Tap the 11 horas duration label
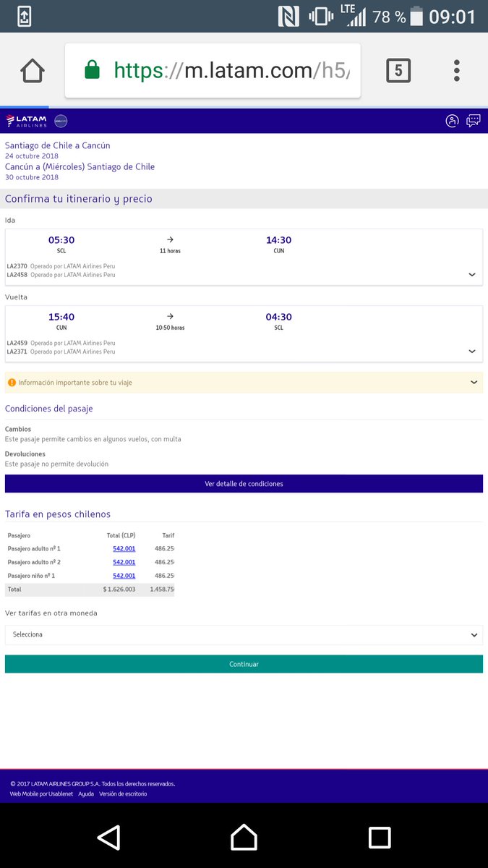The width and height of the screenshot is (488, 868). tap(170, 251)
